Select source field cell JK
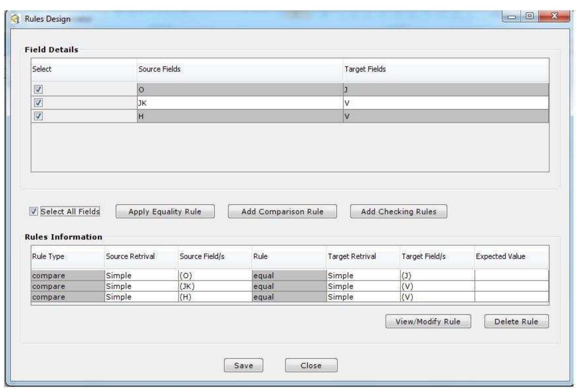The image size is (577, 392). (x=240, y=103)
